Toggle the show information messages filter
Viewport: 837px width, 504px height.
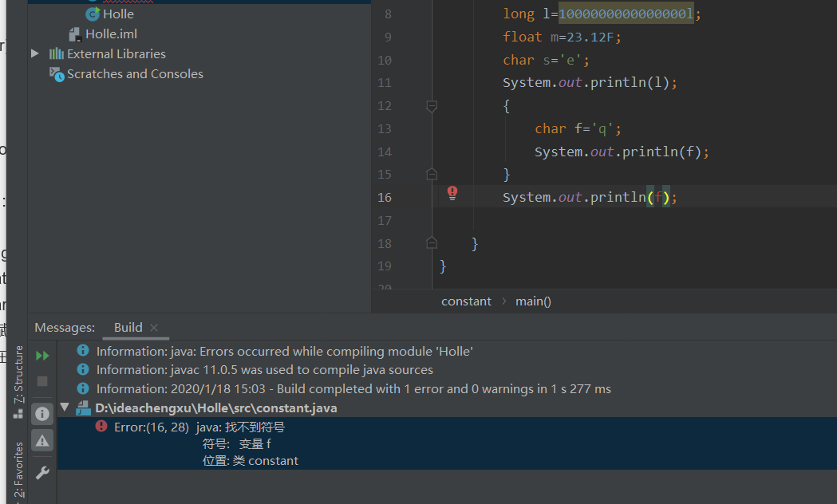coord(42,414)
